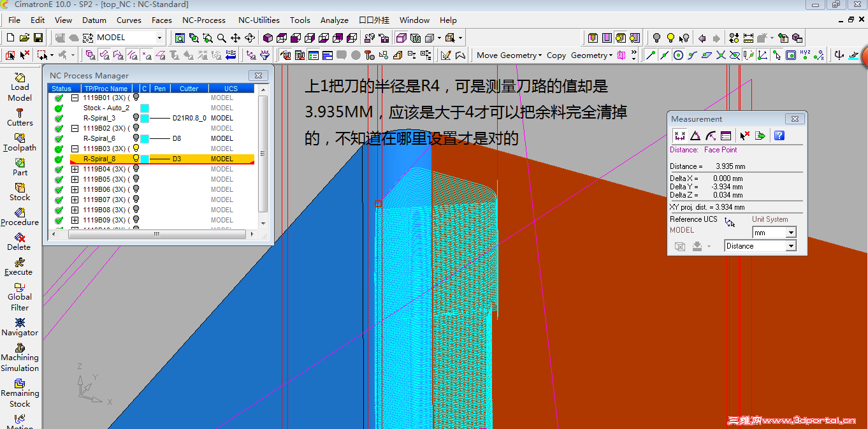Click the Delete sidebar icon
Viewport: 868px width, 429px height.
coord(19,242)
